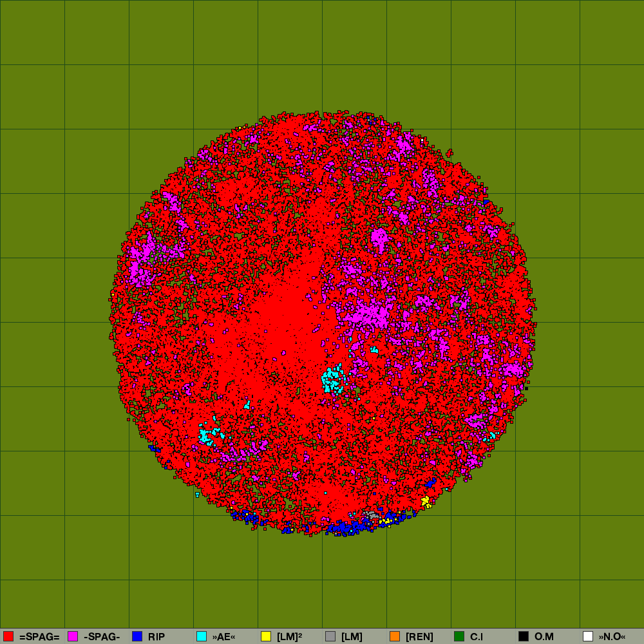
Task: Select the C.I legend label
Action: [477, 637]
